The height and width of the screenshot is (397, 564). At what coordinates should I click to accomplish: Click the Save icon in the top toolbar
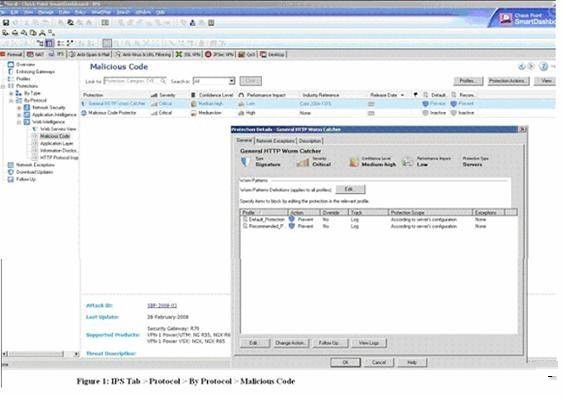[6, 23]
